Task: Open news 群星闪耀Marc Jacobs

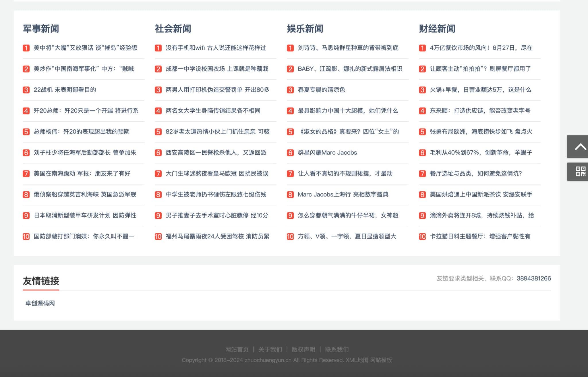Action: click(x=327, y=153)
